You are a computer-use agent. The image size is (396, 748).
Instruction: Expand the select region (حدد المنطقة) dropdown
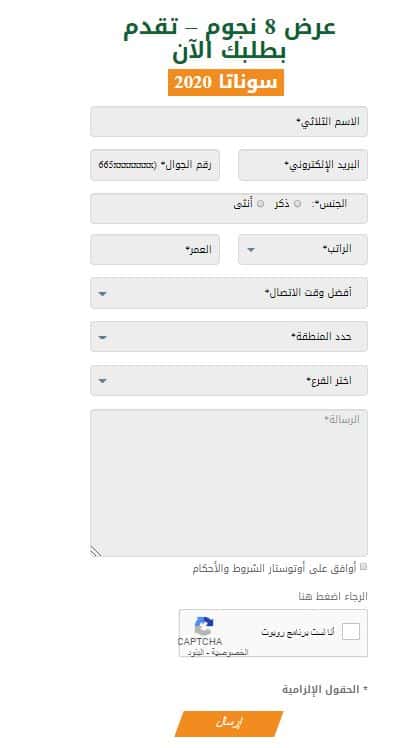tap(229, 336)
